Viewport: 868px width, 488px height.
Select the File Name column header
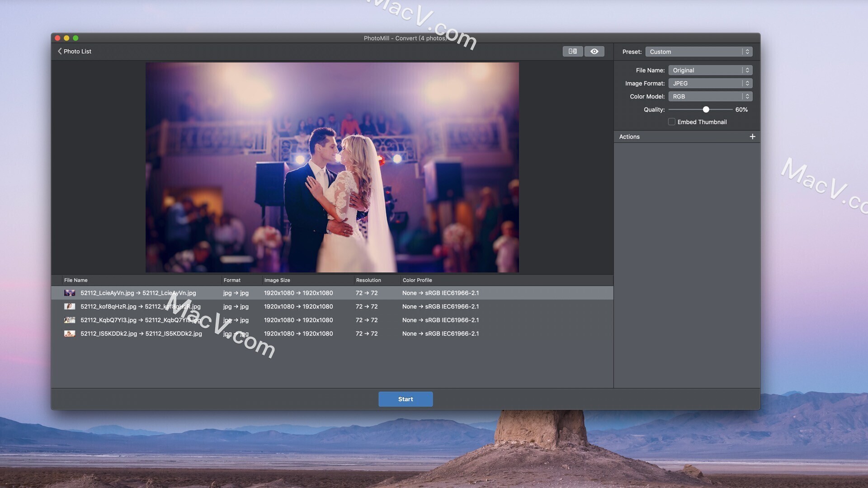click(75, 280)
